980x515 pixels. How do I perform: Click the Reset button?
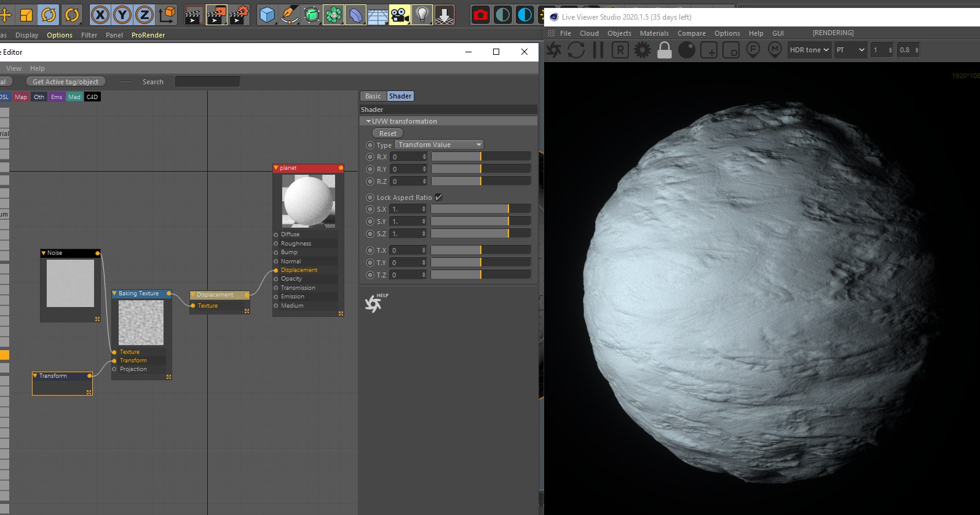tap(388, 134)
